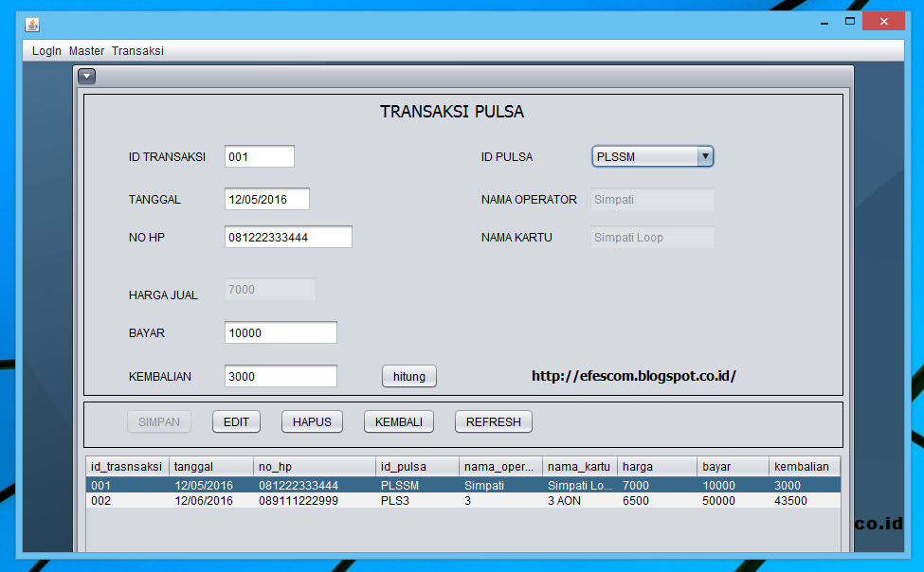Click the EDIT button
Screen dimensions: 924x572
tap(236, 421)
